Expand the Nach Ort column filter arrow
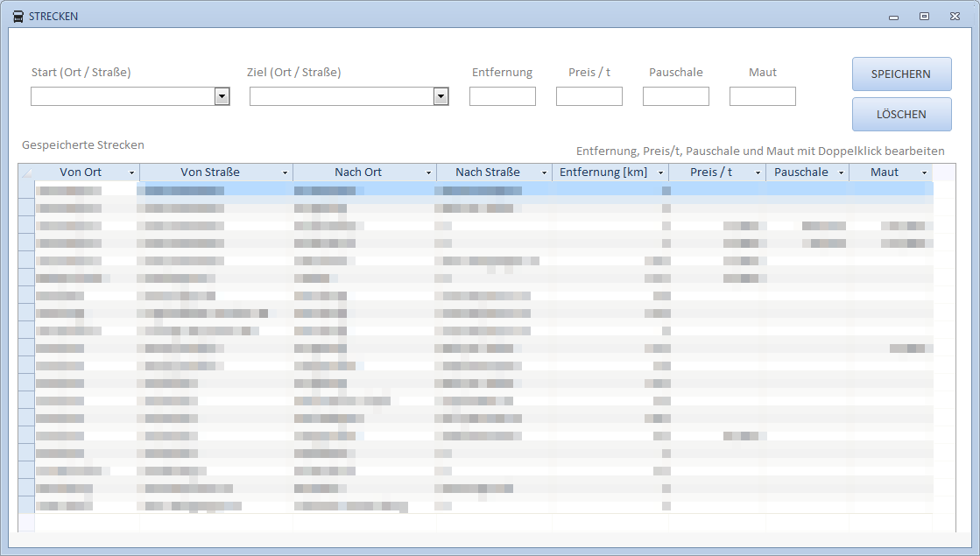 coord(428,173)
